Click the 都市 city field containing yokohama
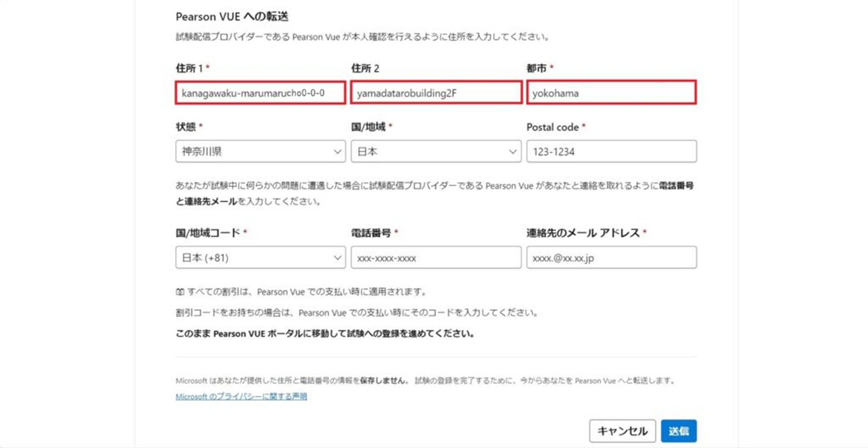 coord(611,93)
